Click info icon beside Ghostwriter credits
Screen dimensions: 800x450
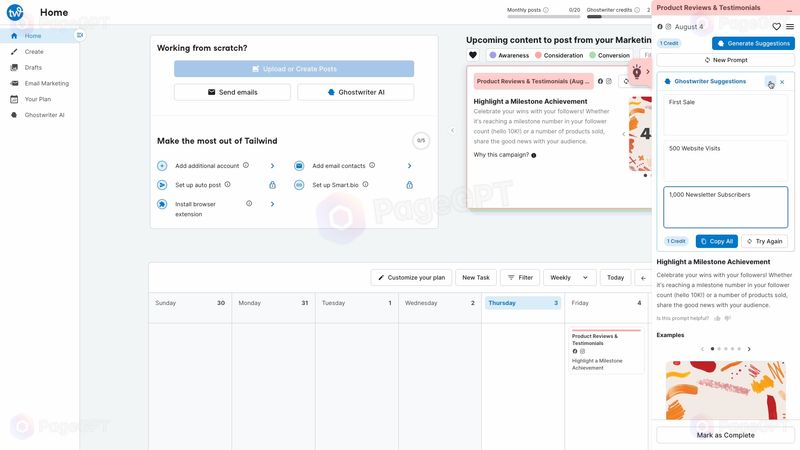(637, 10)
